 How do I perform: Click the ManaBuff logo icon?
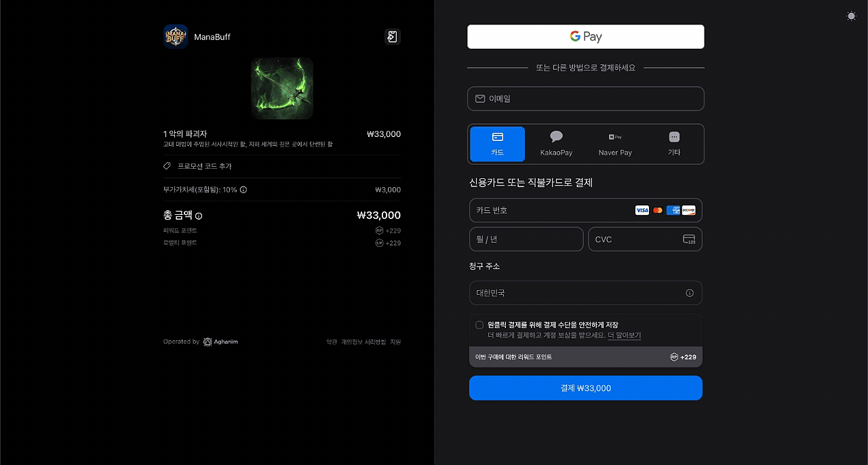(x=176, y=37)
